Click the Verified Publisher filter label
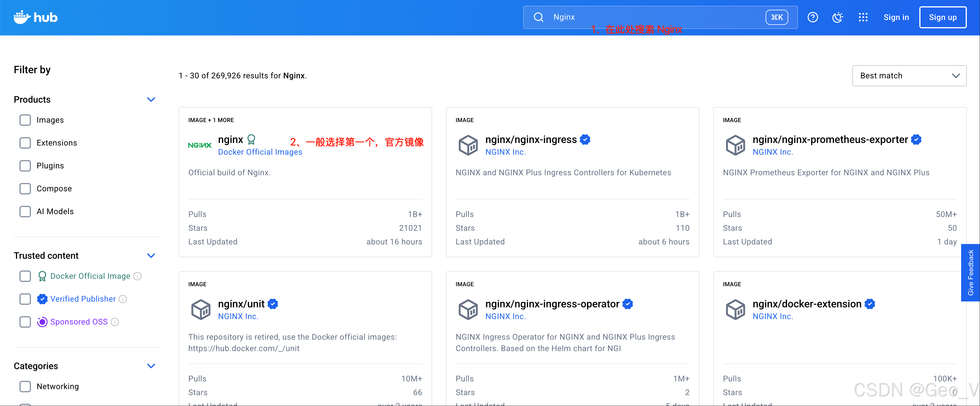Image resolution: width=980 pixels, height=406 pixels. tap(83, 299)
